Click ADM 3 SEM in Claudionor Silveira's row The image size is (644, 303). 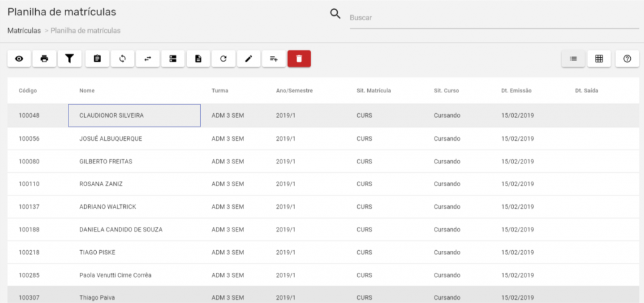tap(228, 116)
